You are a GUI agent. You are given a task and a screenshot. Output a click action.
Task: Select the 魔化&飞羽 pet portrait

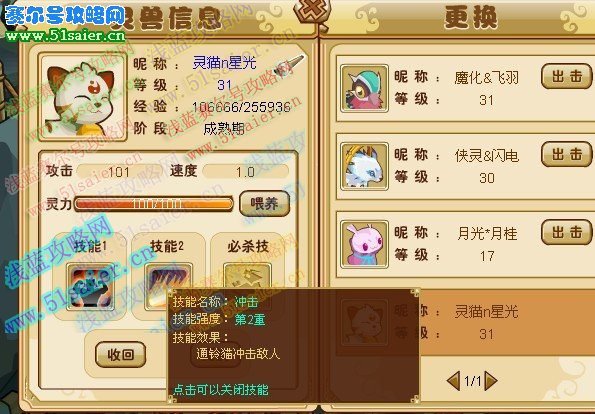click(x=364, y=88)
